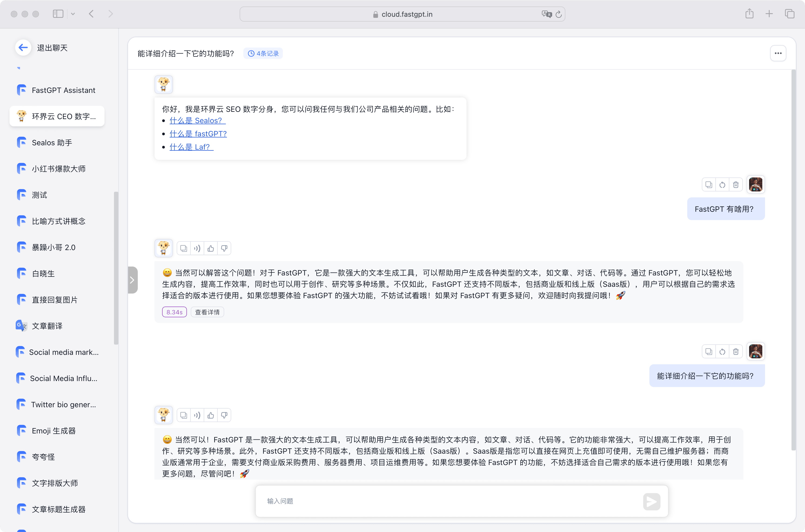Click the exit chat back arrow
Screen dimensions: 805x532
(x=23, y=48)
